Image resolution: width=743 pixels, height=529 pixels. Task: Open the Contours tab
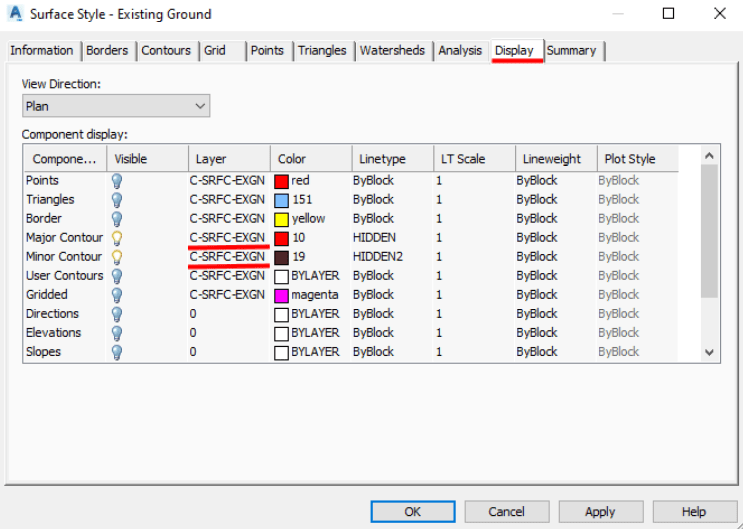coord(166,51)
